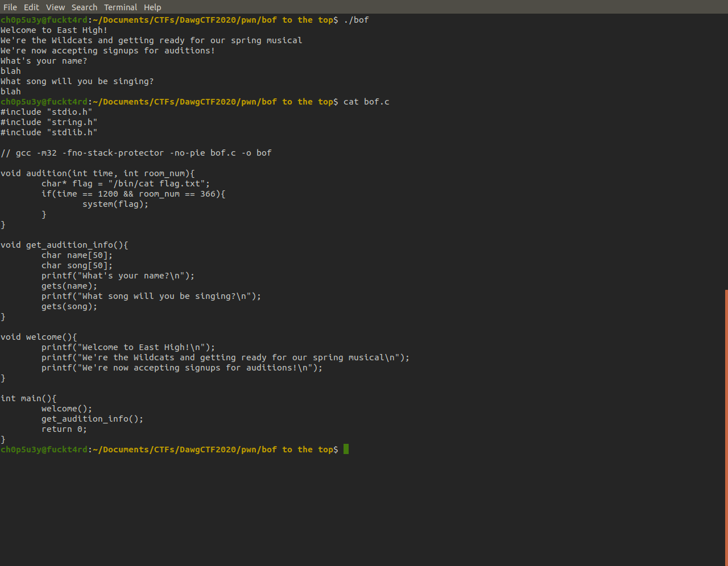Click the terminal scrollbar thumb on right edge
The height and width of the screenshot is (566, 728).
[x=726, y=427]
